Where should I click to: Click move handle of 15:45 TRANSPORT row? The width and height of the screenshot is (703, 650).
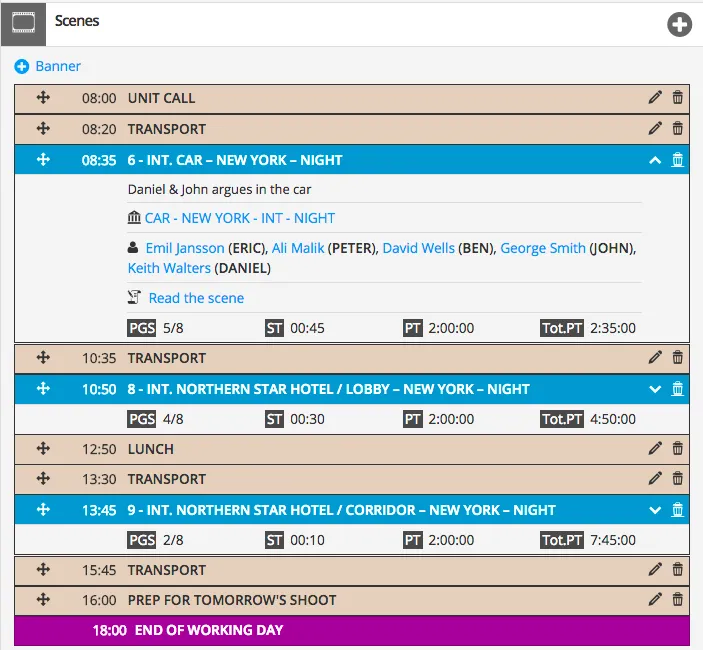coord(43,570)
